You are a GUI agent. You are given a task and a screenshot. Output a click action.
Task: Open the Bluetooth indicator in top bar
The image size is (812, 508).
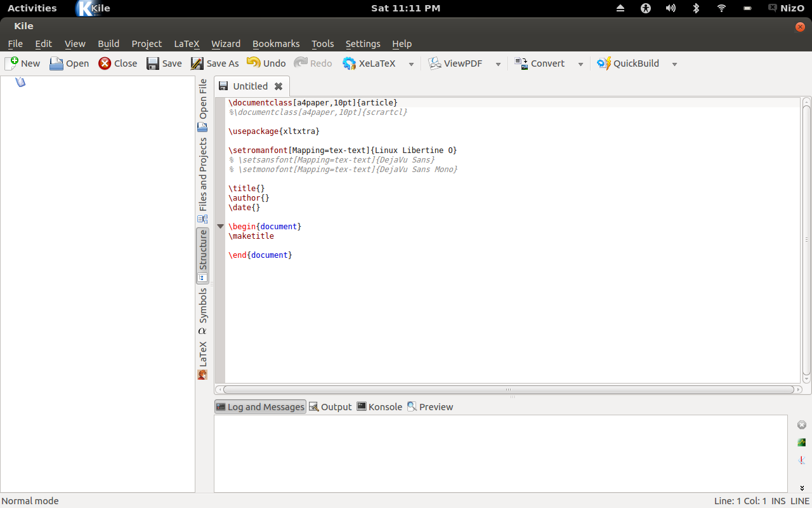coord(696,8)
